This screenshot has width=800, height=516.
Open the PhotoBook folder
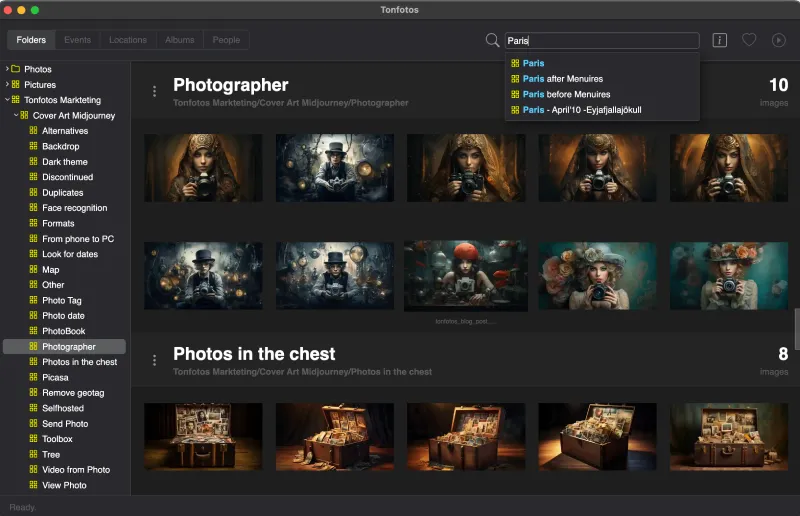point(64,331)
